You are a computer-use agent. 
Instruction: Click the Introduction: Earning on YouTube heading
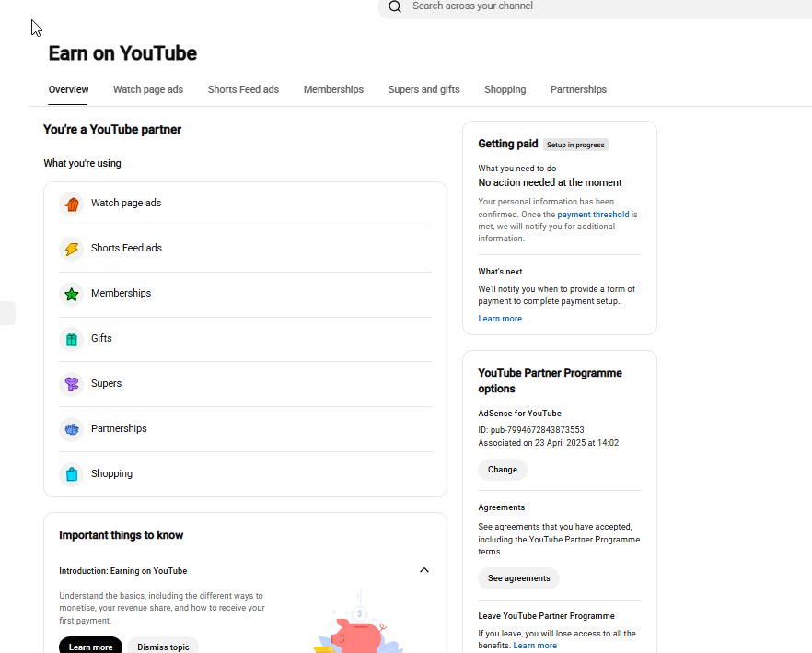[x=122, y=571]
